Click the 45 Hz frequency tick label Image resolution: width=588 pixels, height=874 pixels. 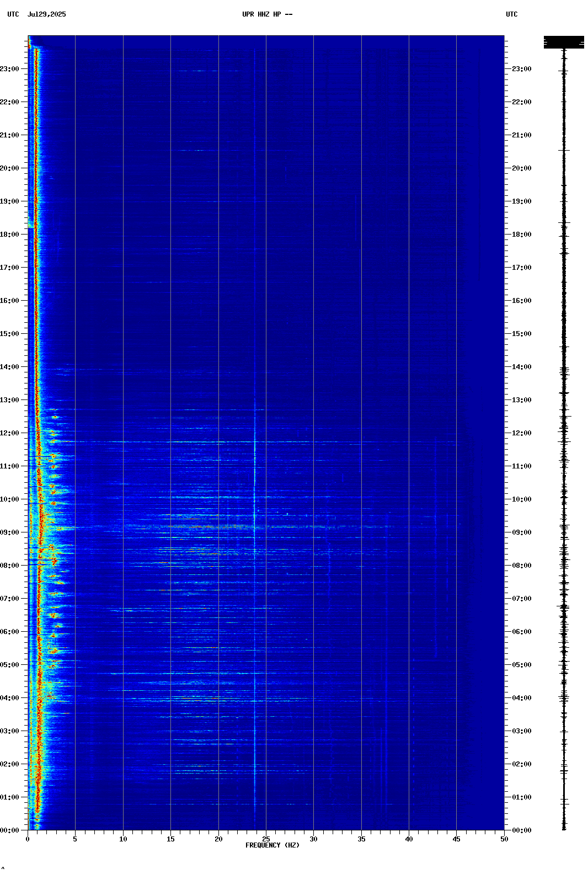(456, 839)
